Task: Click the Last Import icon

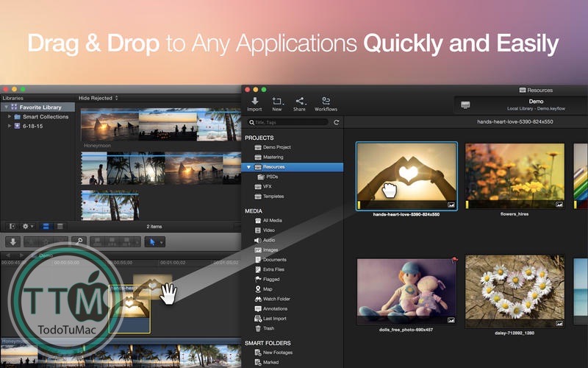Action: click(x=258, y=319)
